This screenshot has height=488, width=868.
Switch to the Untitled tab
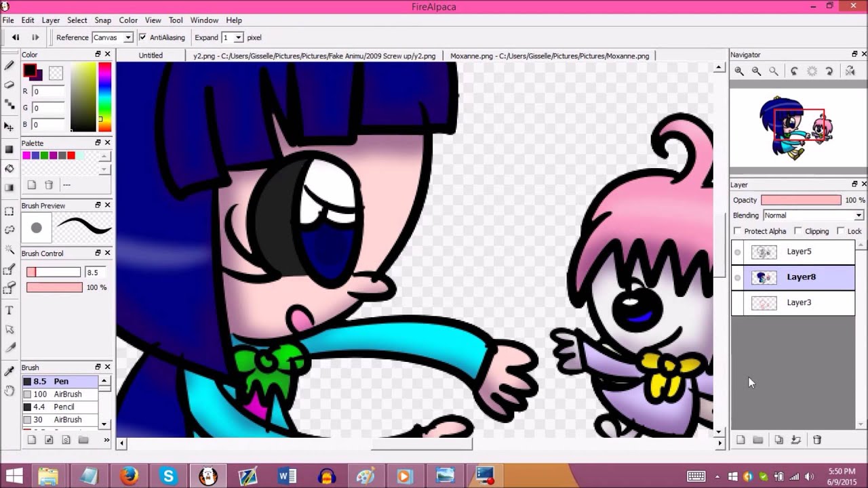[151, 56]
